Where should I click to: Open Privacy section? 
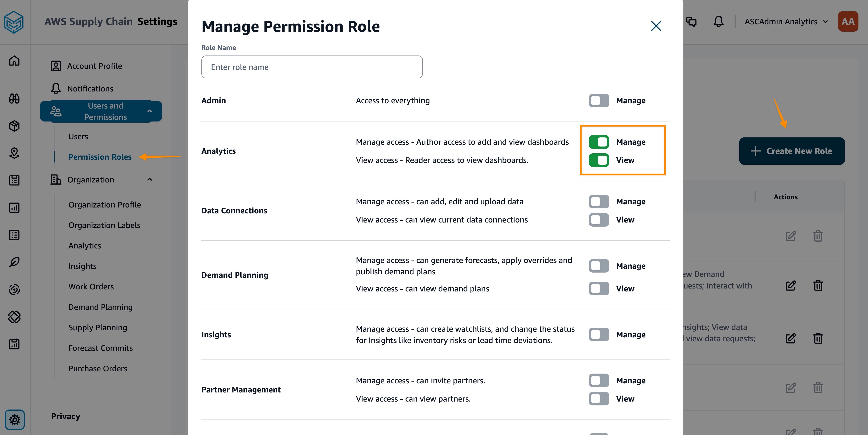tap(65, 416)
